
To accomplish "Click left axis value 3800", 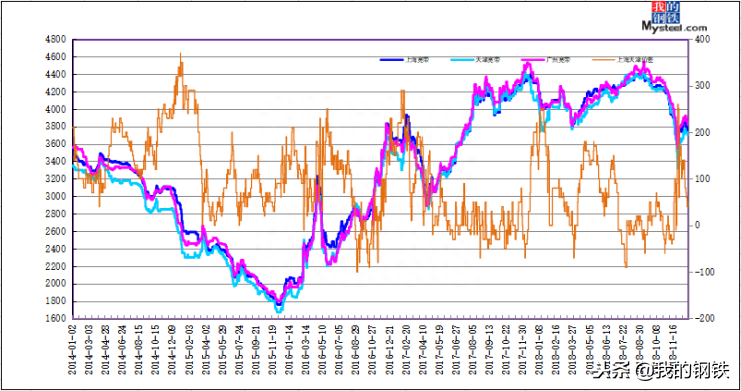I will pyautogui.click(x=55, y=127).
